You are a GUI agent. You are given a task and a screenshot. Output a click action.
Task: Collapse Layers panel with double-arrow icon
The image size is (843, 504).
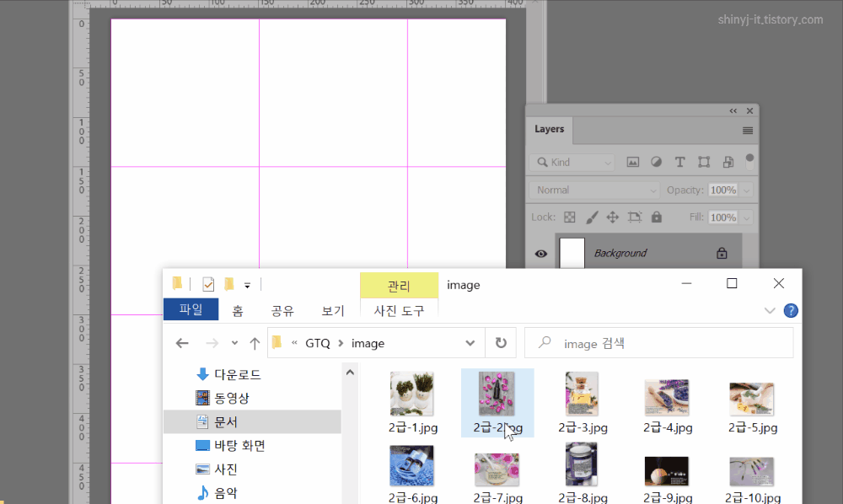pos(733,110)
